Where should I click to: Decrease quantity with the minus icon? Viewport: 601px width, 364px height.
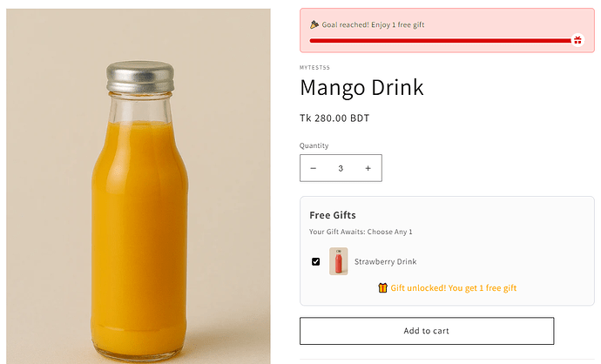pos(314,168)
